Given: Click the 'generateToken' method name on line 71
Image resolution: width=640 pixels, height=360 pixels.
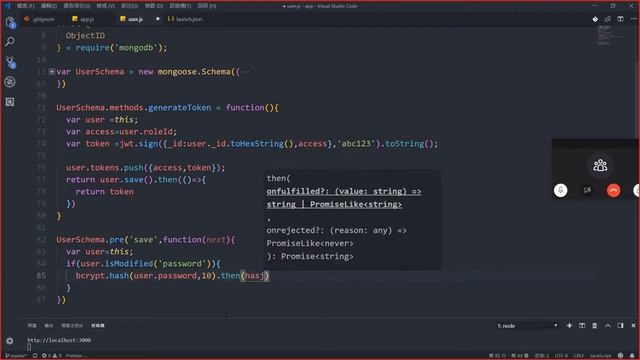Looking at the screenshot, I should click(x=180, y=108).
